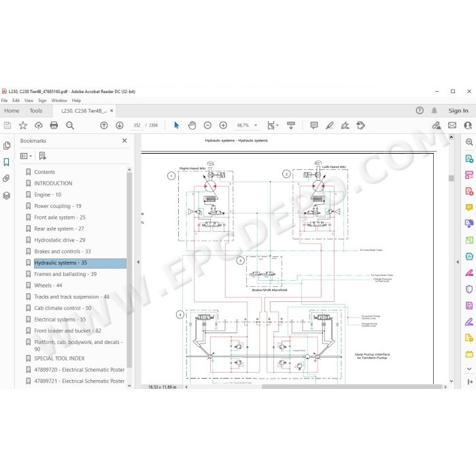The height and width of the screenshot is (476, 476).
Task: Send file by email envelope icon
Action: [x=452, y=125]
